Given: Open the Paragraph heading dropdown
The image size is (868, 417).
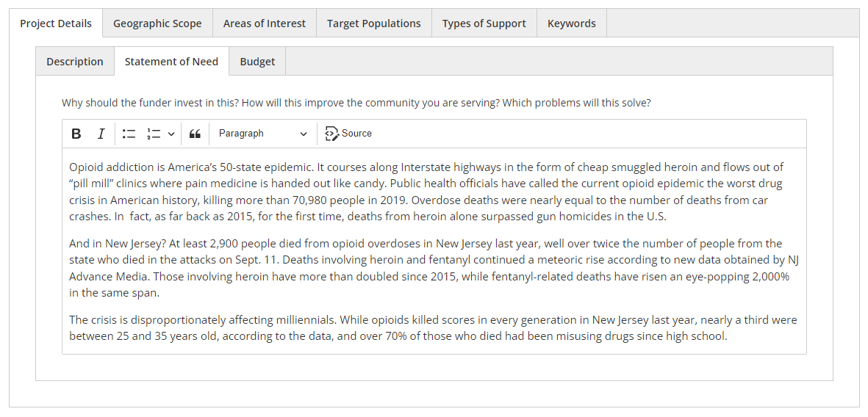Looking at the screenshot, I should 262,134.
